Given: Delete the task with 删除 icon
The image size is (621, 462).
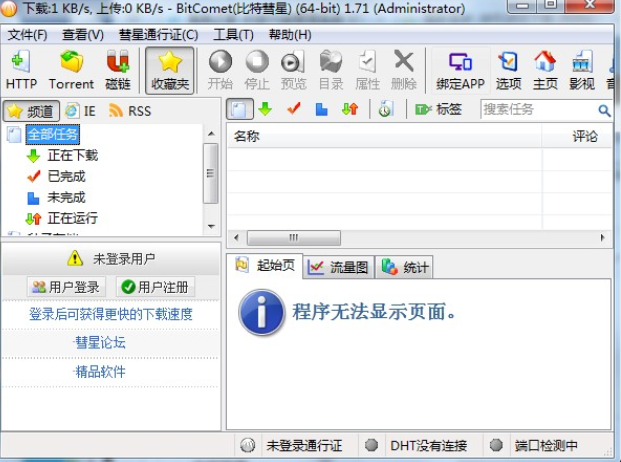Looking at the screenshot, I should pos(404,70).
